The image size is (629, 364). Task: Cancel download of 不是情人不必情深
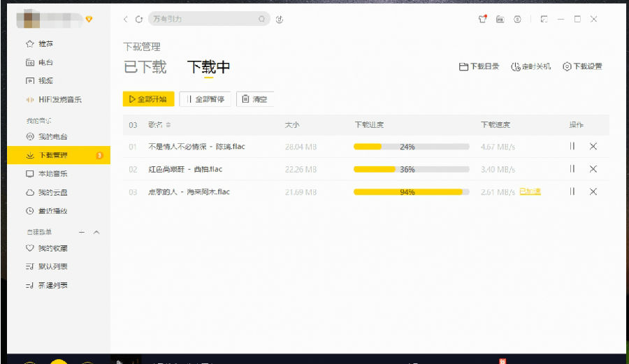593,146
